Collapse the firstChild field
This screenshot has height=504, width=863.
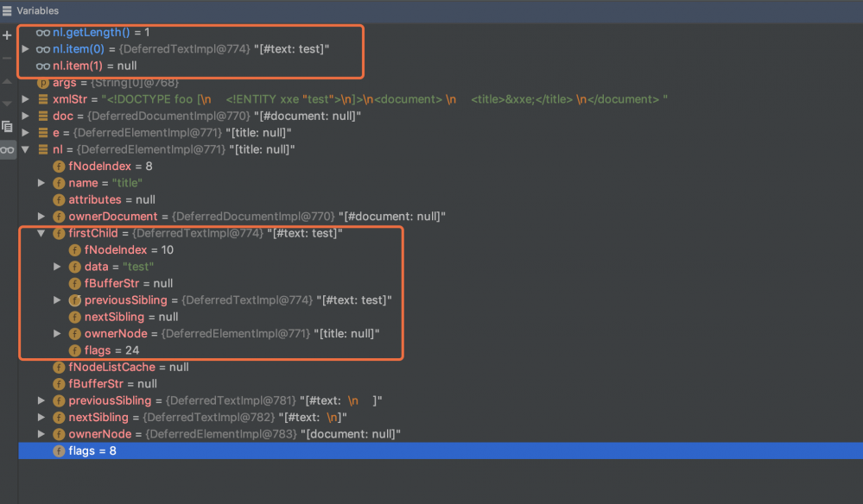pyautogui.click(x=41, y=234)
